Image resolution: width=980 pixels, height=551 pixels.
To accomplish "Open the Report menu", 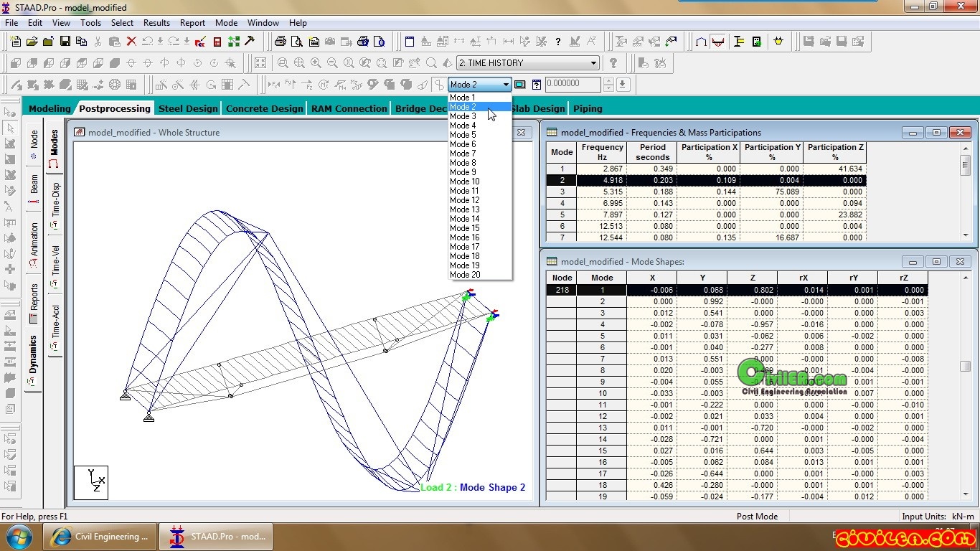I will 192,23.
